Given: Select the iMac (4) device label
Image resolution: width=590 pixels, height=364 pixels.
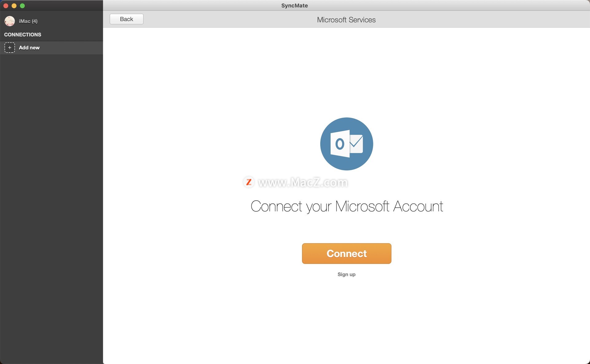Looking at the screenshot, I should [28, 21].
